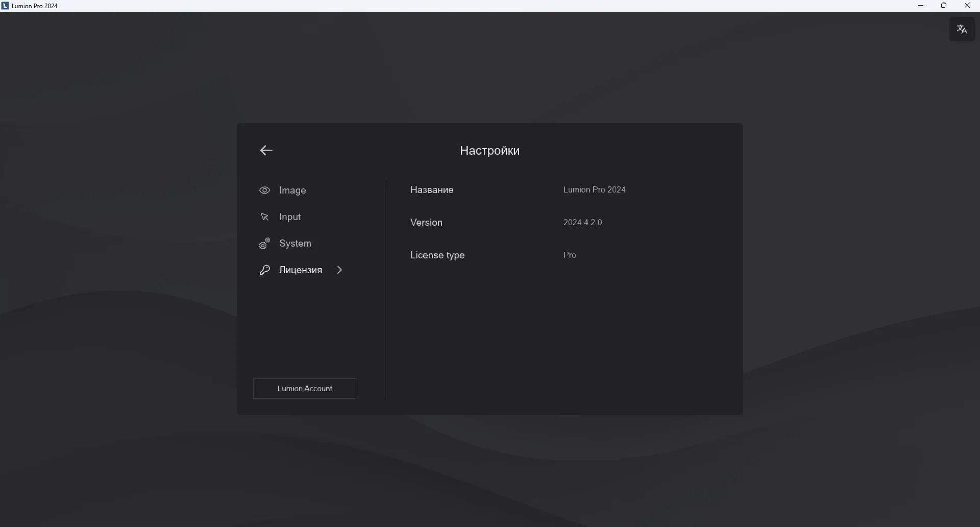Click the gears icon beside System
Image resolution: width=980 pixels, height=527 pixels.
[x=264, y=244]
